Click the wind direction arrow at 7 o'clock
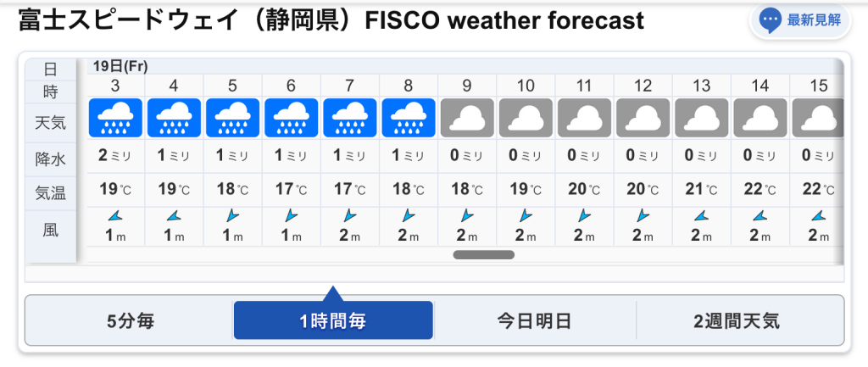Viewport: 868px width, 367px height. (x=349, y=215)
